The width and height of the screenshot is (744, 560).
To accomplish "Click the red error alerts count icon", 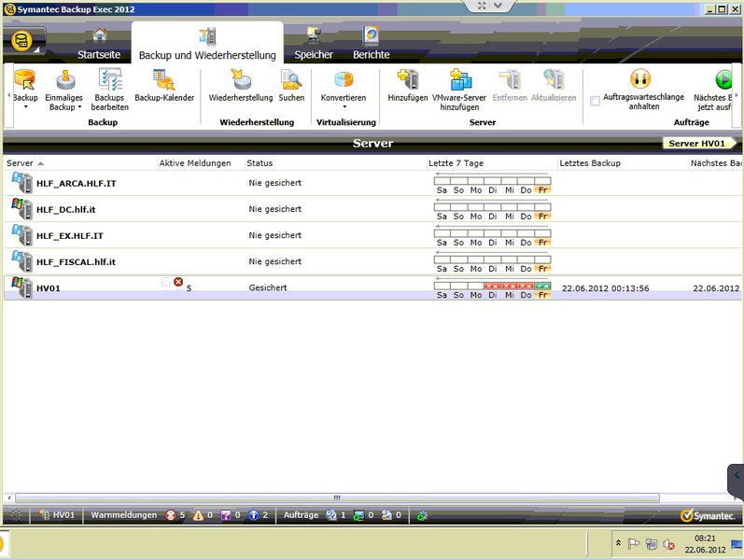I will (170, 515).
